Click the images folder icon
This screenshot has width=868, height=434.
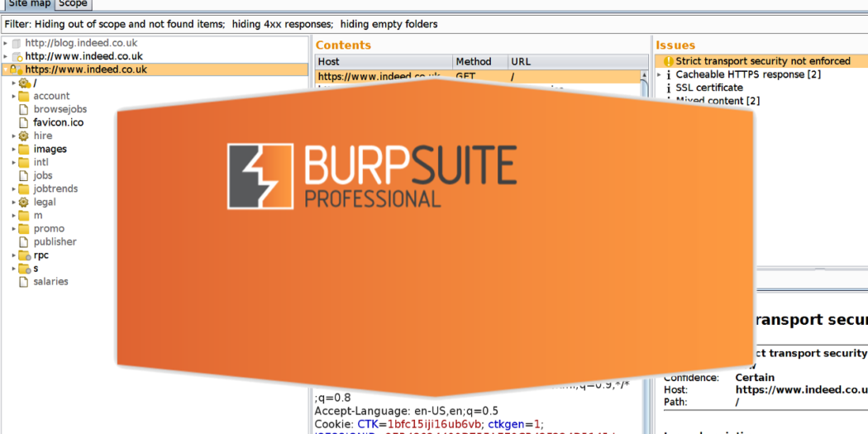pyautogui.click(x=24, y=149)
